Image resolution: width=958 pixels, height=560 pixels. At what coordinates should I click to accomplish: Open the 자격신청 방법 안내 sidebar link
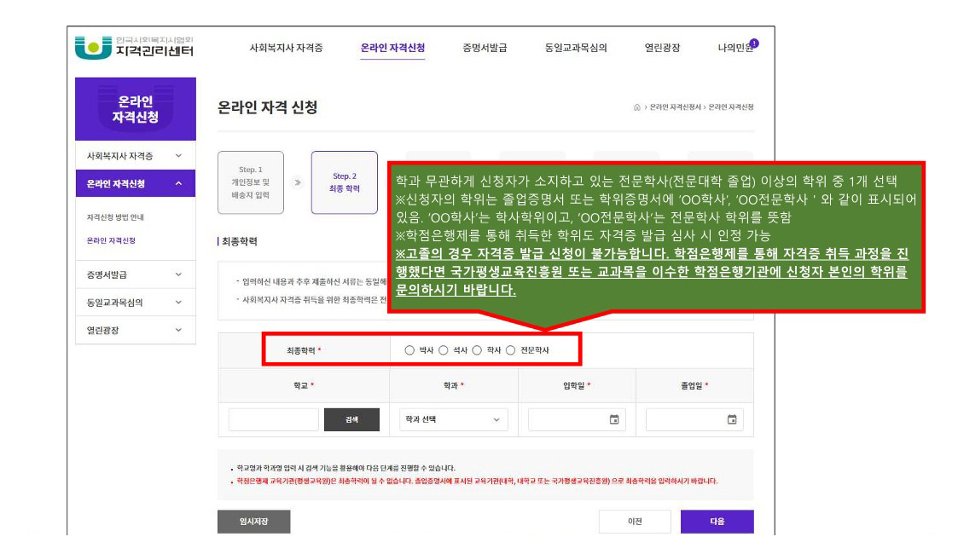point(115,217)
